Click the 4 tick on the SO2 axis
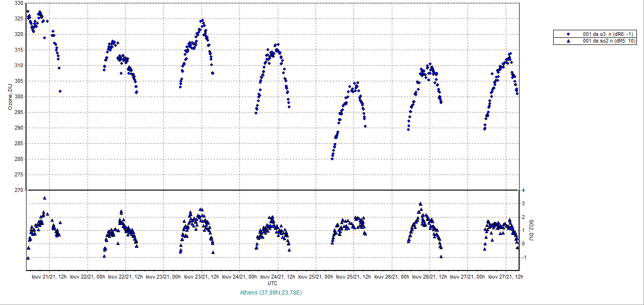644x305 pixels. click(524, 190)
